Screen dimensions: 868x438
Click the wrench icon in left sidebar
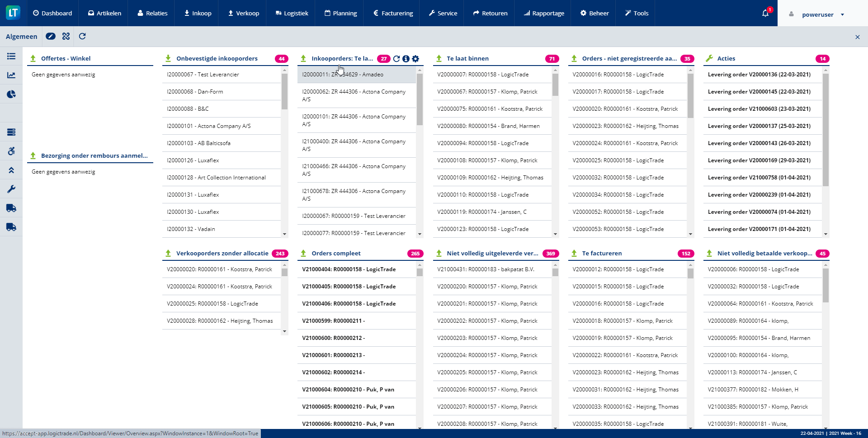point(11,189)
